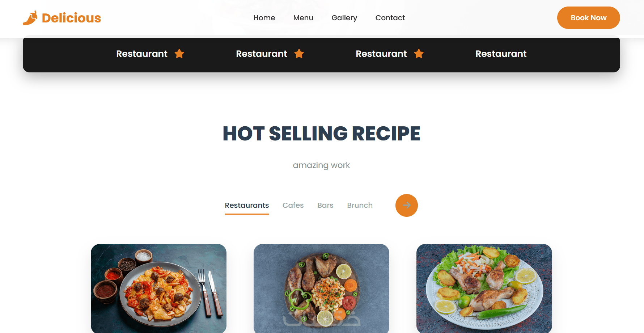Click the fourth Restaurant label in black bar
Image resolution: width=644 pixels, height=333 pixels.
point(501,54)
